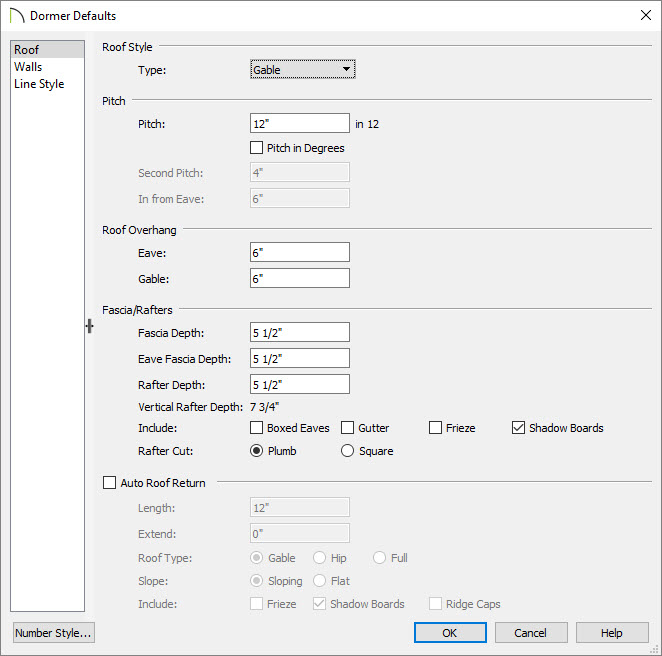Close the Dormer Defaults dialog

point(646,15)
